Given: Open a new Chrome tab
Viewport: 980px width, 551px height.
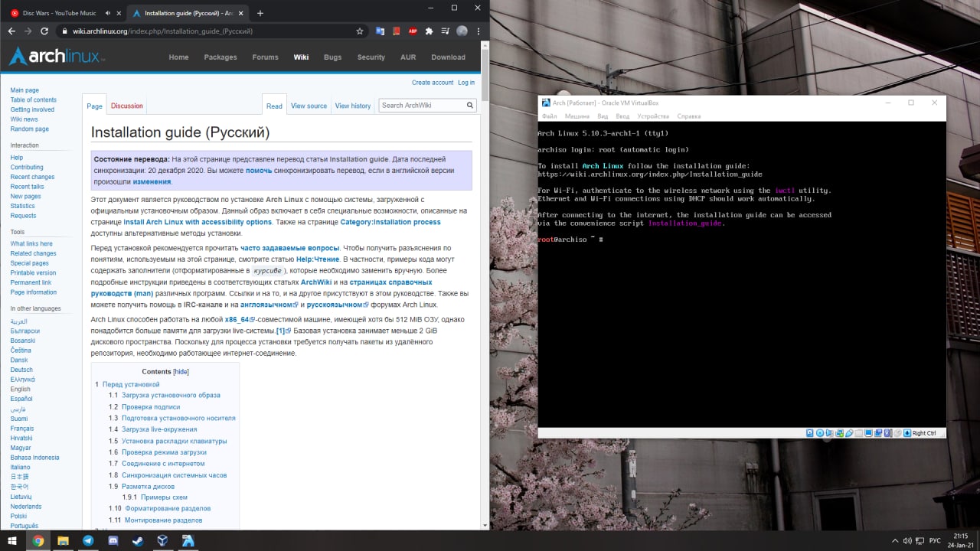Looking at the screenshot, I should click(x=260, y=13).
